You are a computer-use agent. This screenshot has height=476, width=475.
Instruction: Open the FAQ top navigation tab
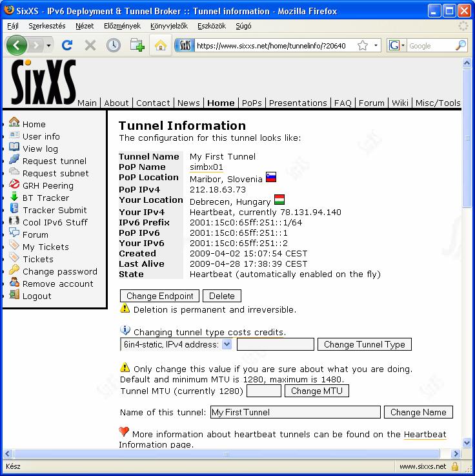click(x=343, y=103)
